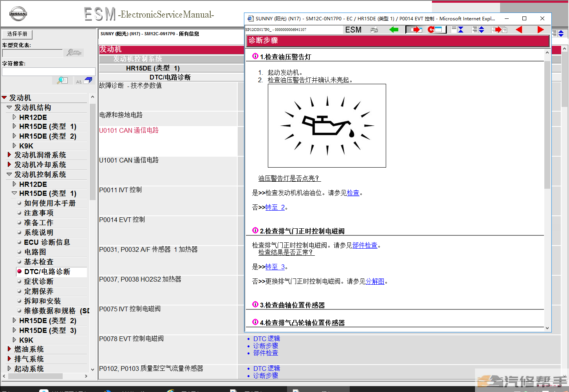This screenshot has width=569, height=392.
Task: Click 部件检查 link in step 2 of popup
Action: [x=365, y=245]
